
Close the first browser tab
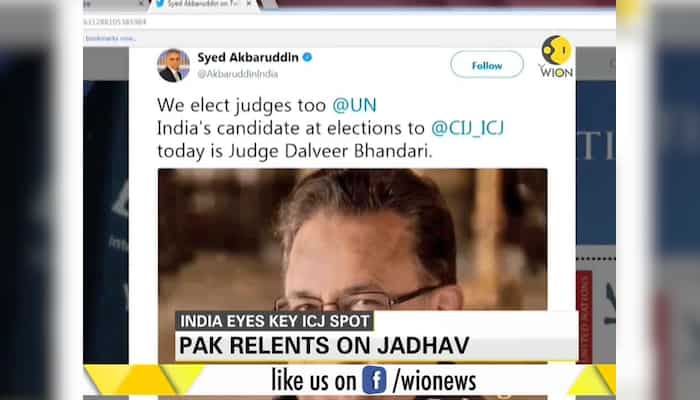[x=141, y=4]
